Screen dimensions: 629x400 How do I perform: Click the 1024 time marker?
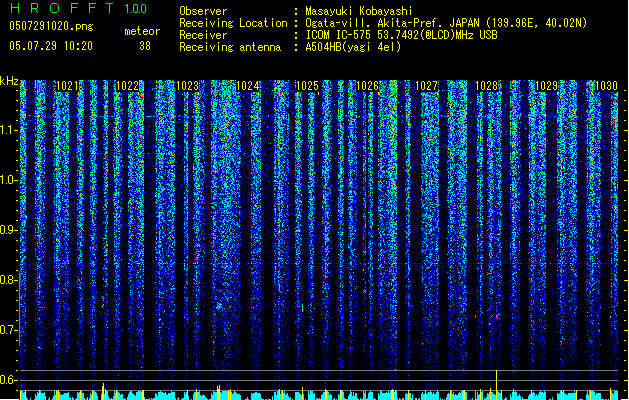click(x=248, y=86)
